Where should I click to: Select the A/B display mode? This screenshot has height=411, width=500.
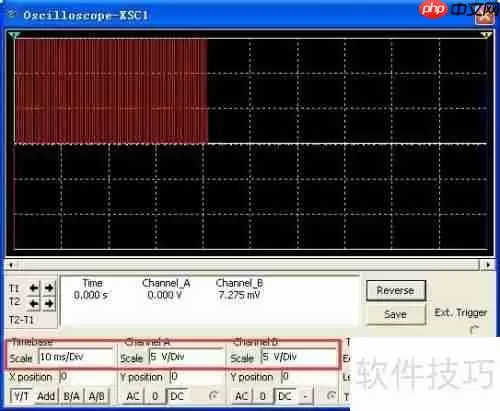tap(97, 396)
